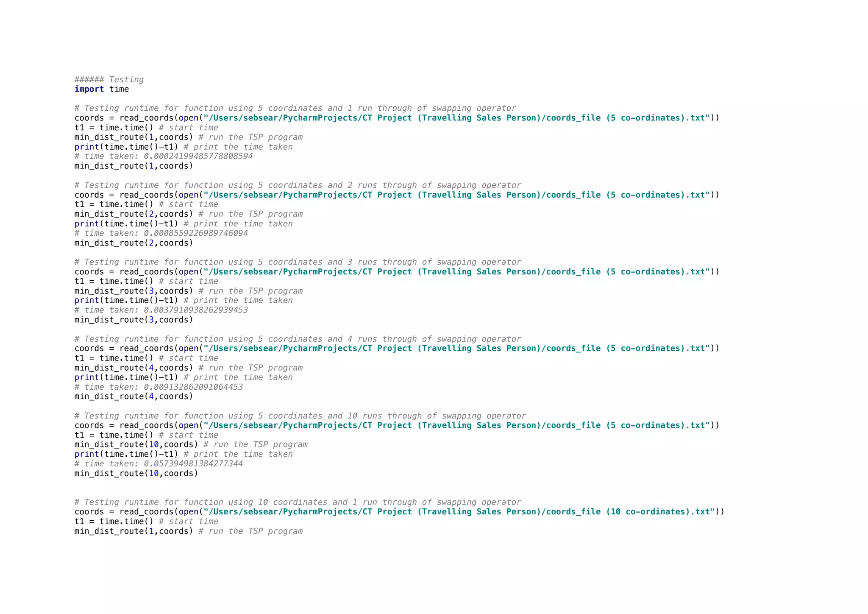Screen dimensions: 868x614
Task: Click the time taken value 0.0008559226989746094
Action: coord(196,233)
